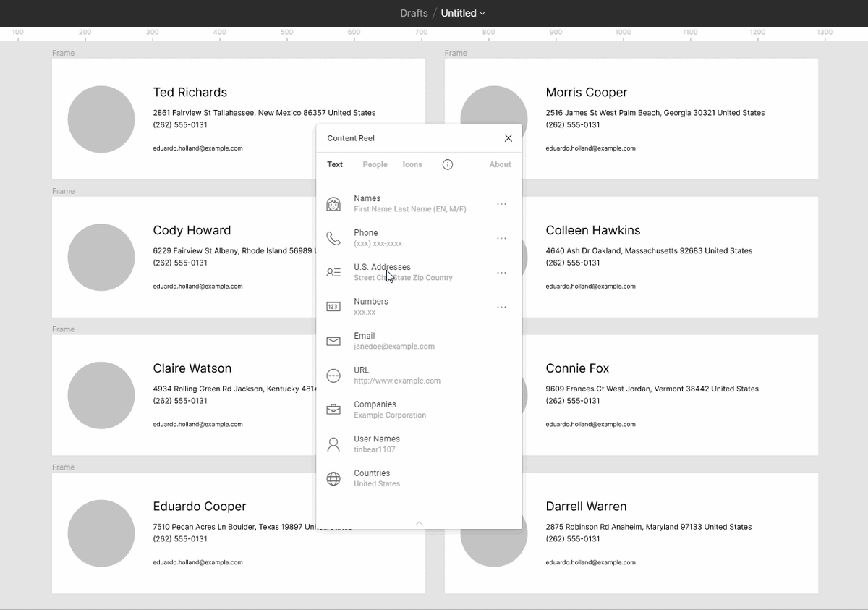The width and height of the screenshot is (868, 610).
Task: Open more options for U.S. Addresses
Action: 501,273
